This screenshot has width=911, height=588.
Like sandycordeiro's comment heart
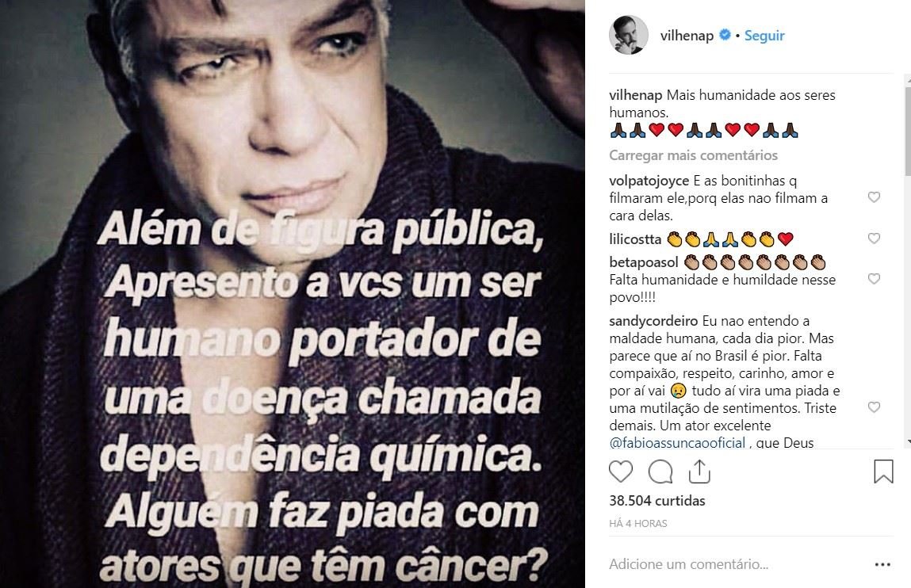coord(874,407)
